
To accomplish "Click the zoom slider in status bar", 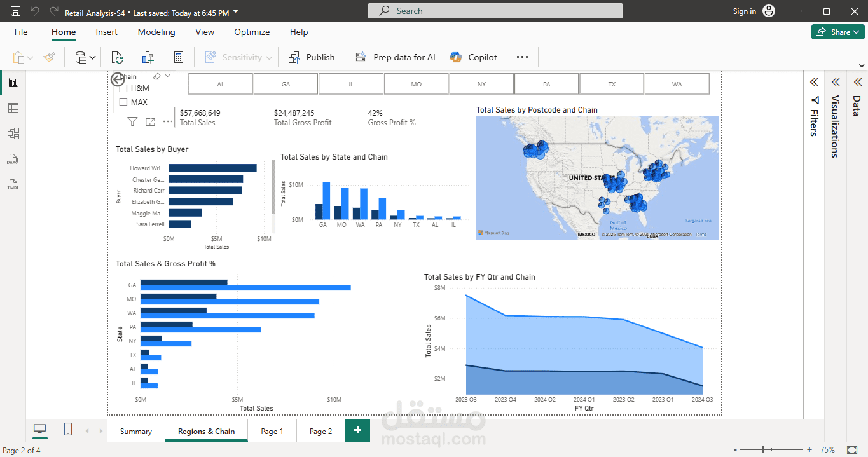I will 763,450.
